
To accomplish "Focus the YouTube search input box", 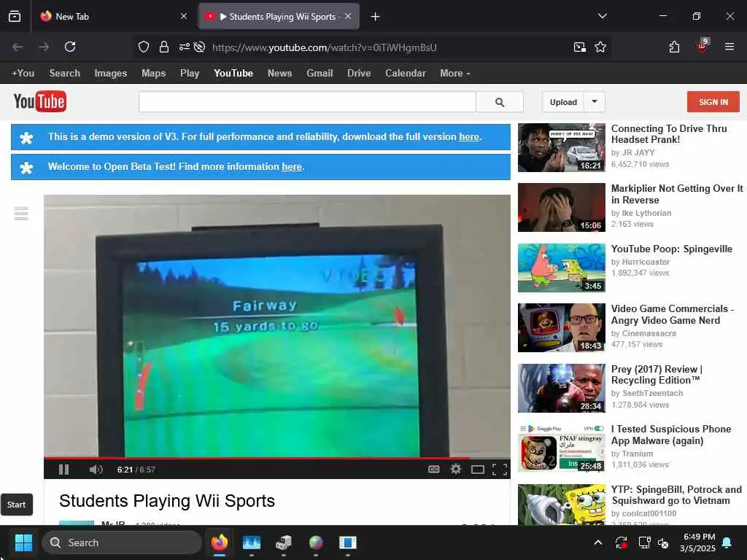I will [307, 102].
